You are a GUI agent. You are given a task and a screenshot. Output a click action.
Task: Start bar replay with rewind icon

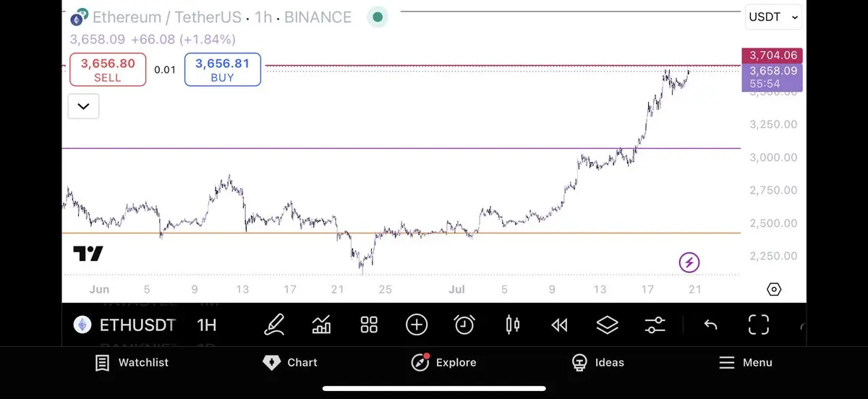coord(559,325)
